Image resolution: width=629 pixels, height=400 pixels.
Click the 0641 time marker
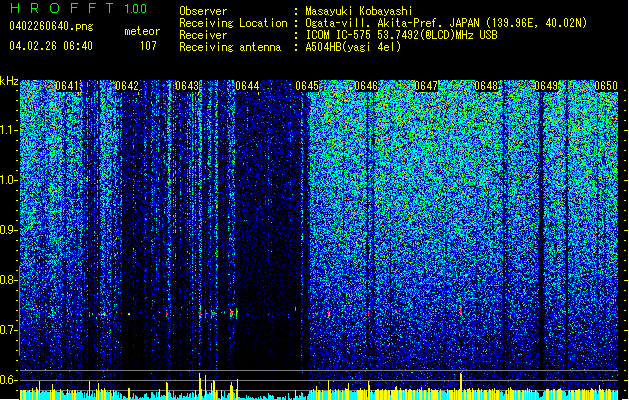click(67, 86)
